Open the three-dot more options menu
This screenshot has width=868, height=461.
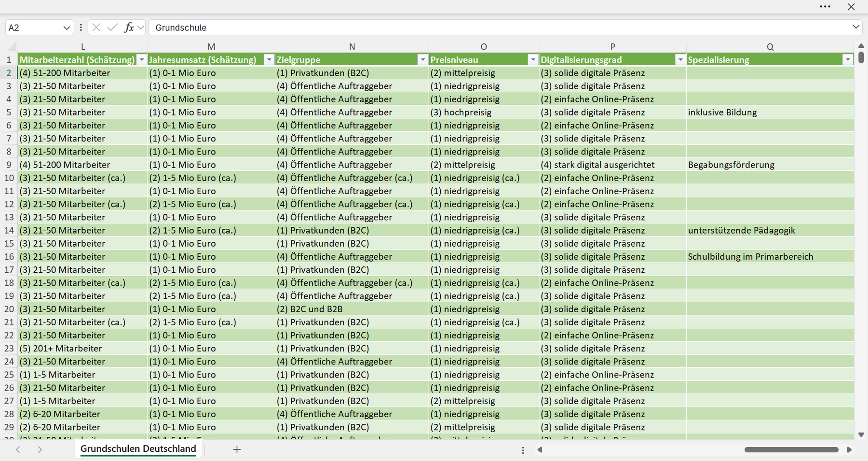(x=825, y=7)
